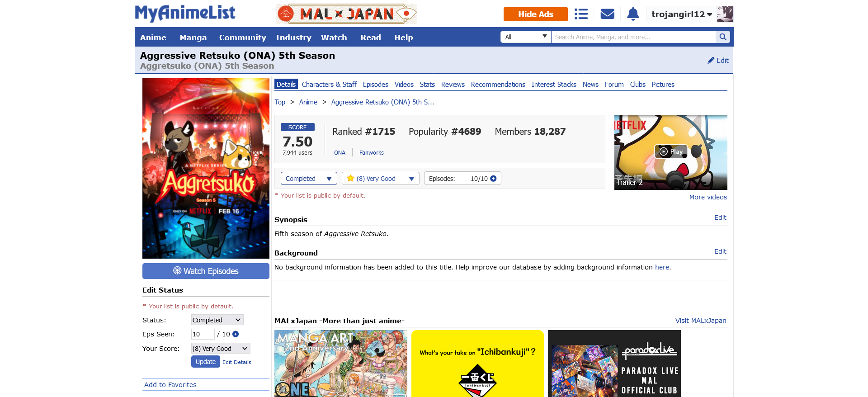Open the Paradox Live official club banner
This screenshot has height=397, width=868.
pyautogui.click(x=614, y=364)
